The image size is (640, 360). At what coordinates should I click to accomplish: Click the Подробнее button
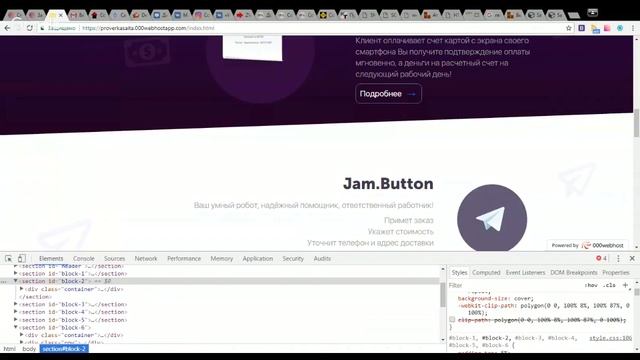pyautogui.click(x=388, y=93)
